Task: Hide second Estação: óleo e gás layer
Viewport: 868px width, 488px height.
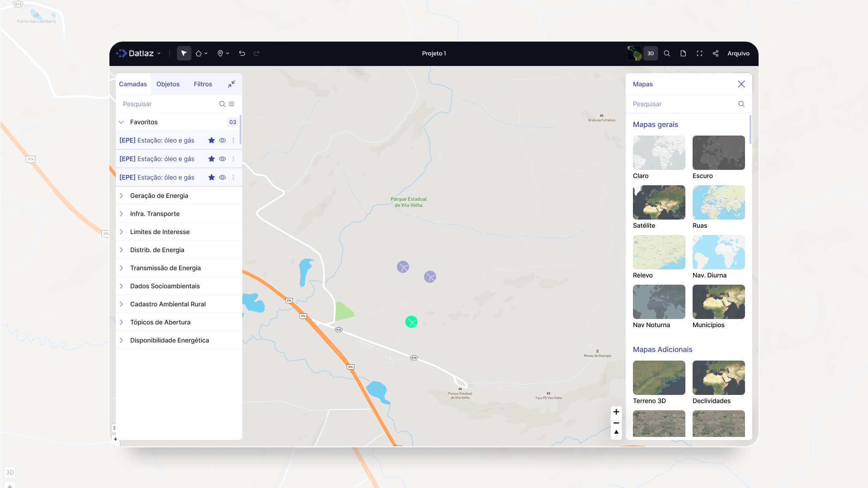Action: [x=222, y=159]
